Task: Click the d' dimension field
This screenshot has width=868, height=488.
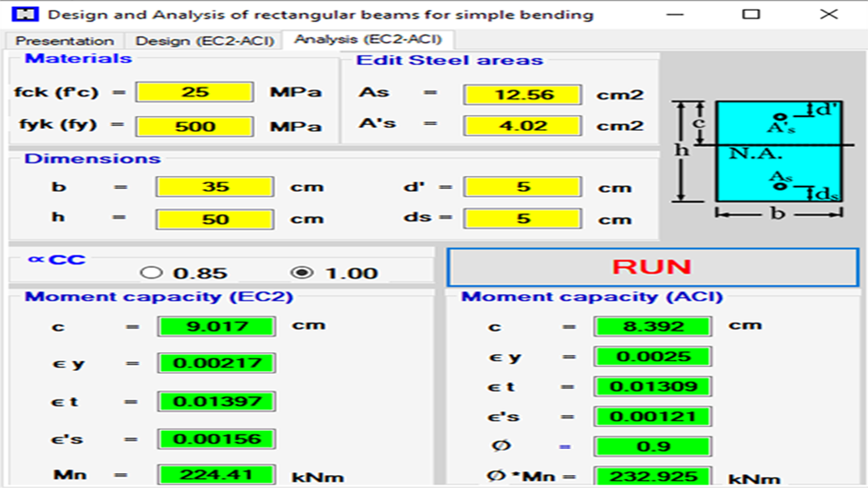Action: (x=522, y=186)
